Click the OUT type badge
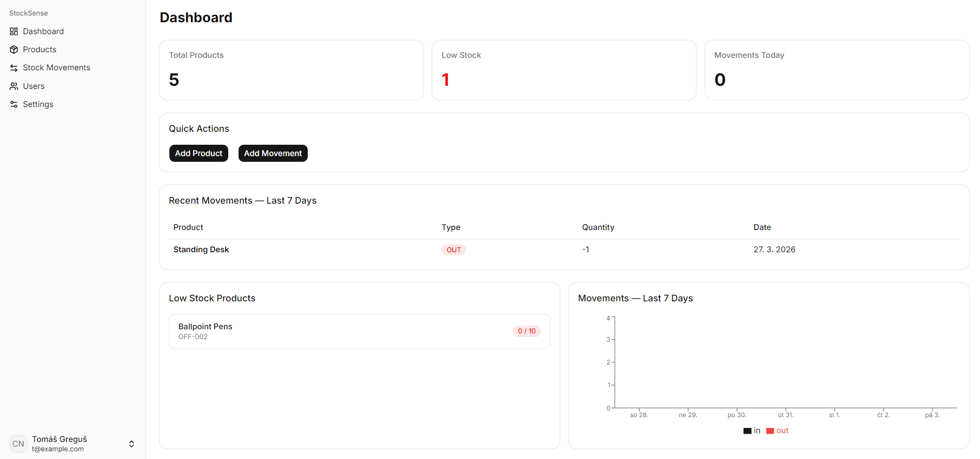980x459 pixels. [453, 250]
